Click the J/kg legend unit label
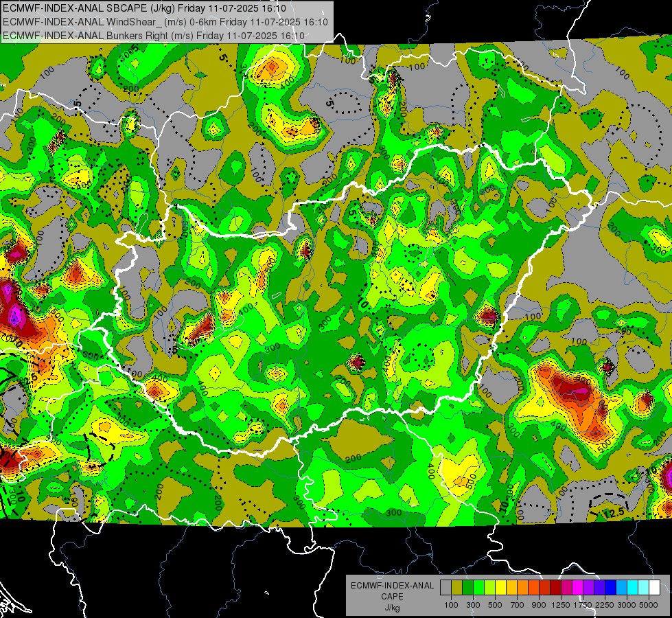 pyautogui.click(x=392, y=608)
